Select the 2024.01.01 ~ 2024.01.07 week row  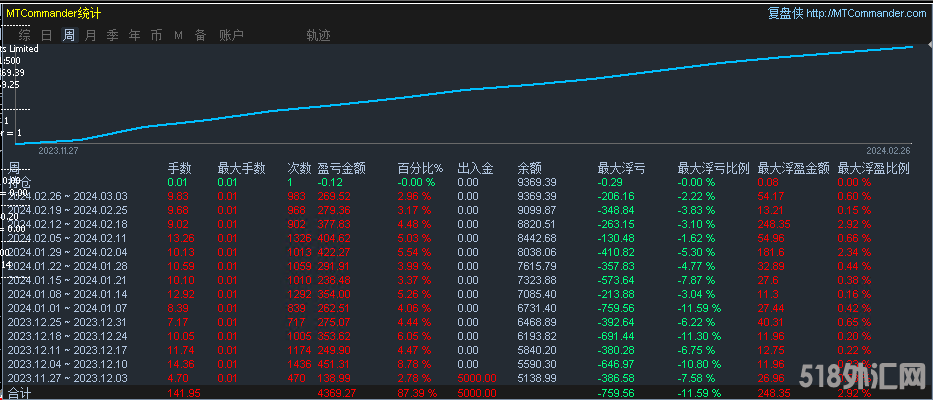(x=68, y=308)
